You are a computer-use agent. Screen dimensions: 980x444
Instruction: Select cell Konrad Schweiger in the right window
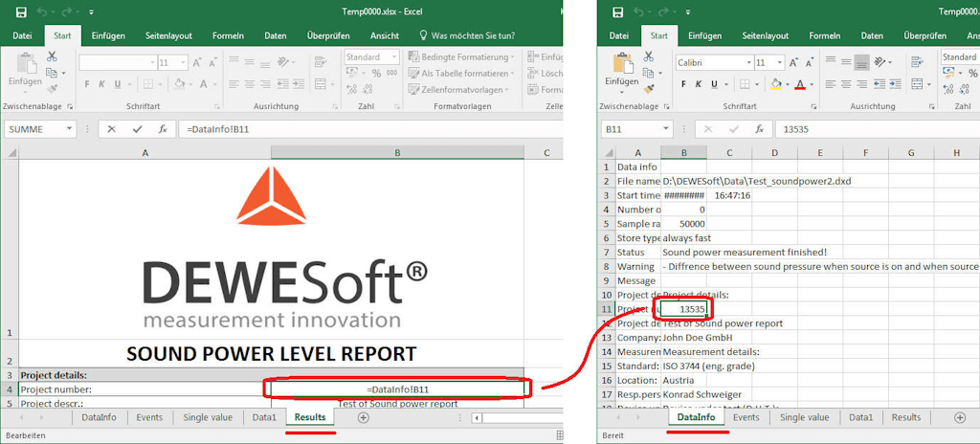[702, 394]
